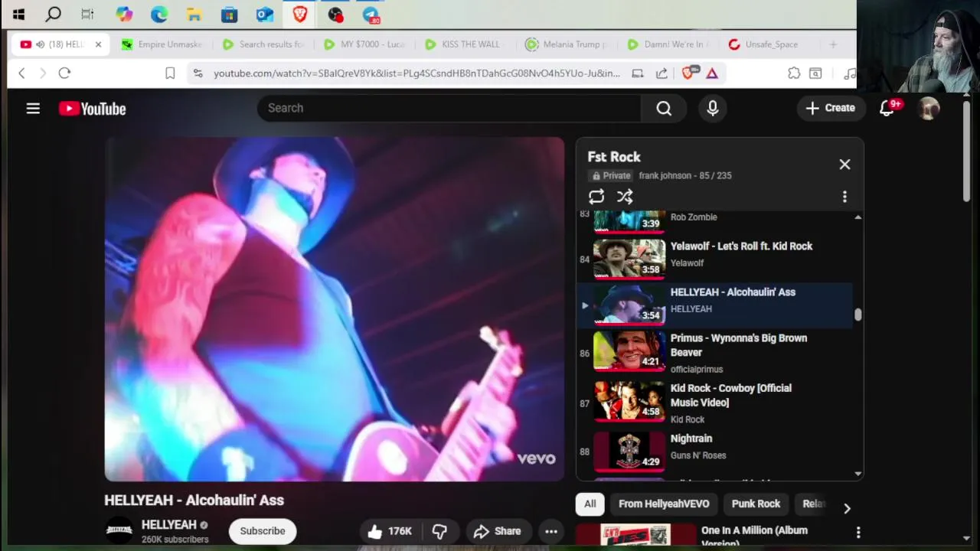Open site settings icon in address bar
Screen dimensions: 980x551
(x=198, y=73)
